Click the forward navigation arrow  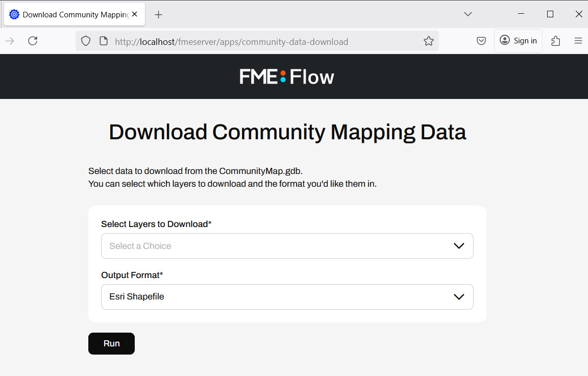coord(10,41)
